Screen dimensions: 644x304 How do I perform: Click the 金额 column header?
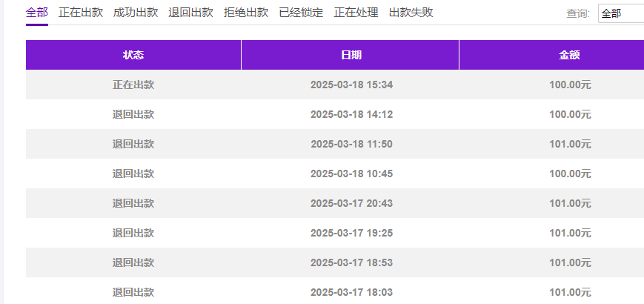[x=569, y=55]
